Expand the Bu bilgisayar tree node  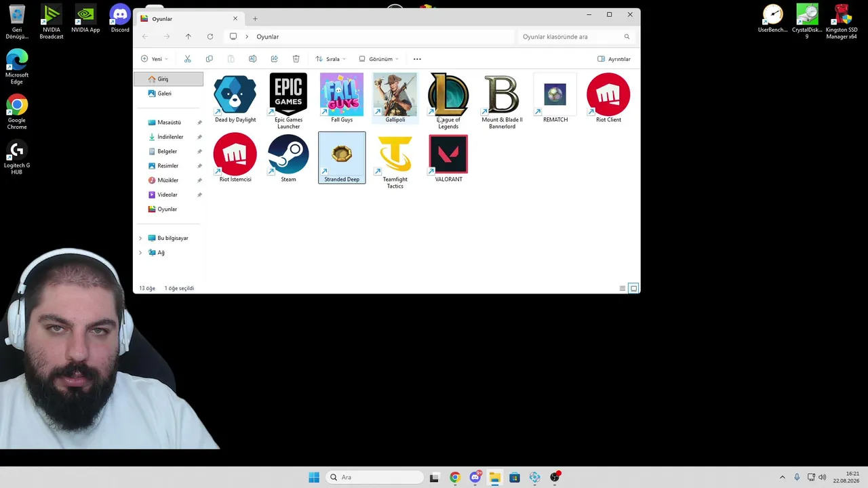click(140, 238)
